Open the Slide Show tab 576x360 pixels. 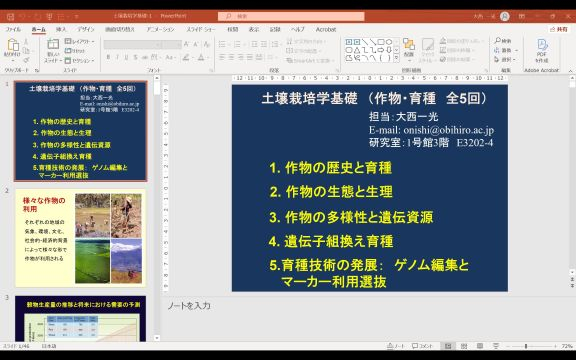coord(201,29)
